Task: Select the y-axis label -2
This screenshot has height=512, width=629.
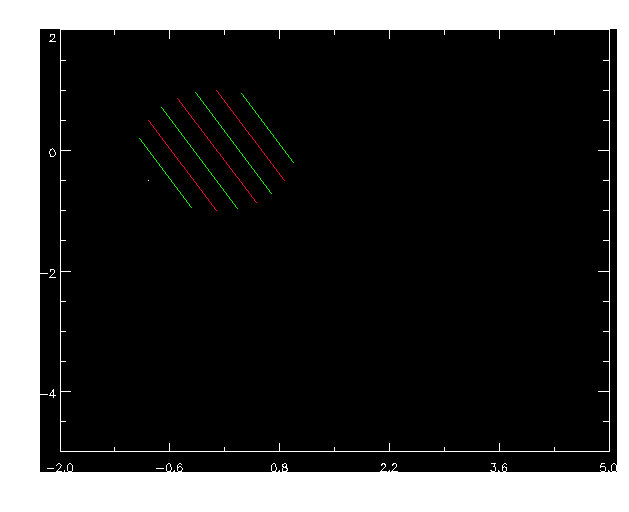Action: click(x=47, y=271)
